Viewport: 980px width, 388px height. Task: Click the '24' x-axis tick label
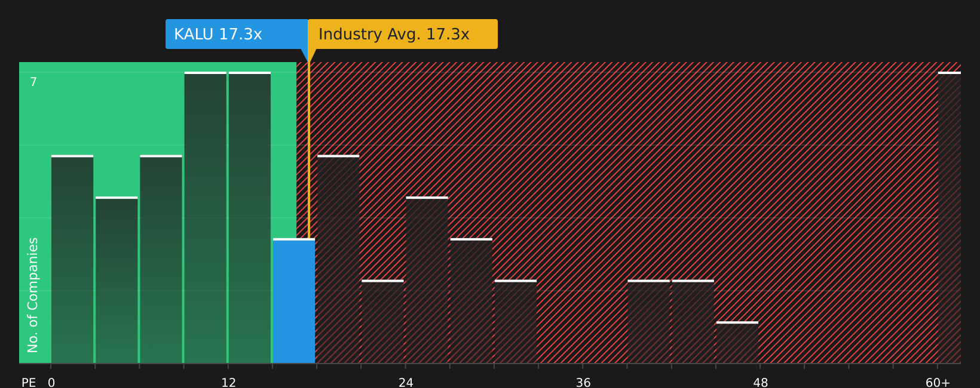406,383
